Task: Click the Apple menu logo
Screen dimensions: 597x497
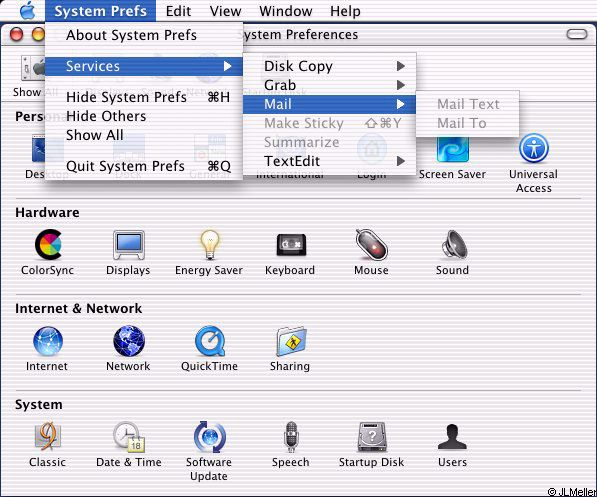Action: point(27,10)
